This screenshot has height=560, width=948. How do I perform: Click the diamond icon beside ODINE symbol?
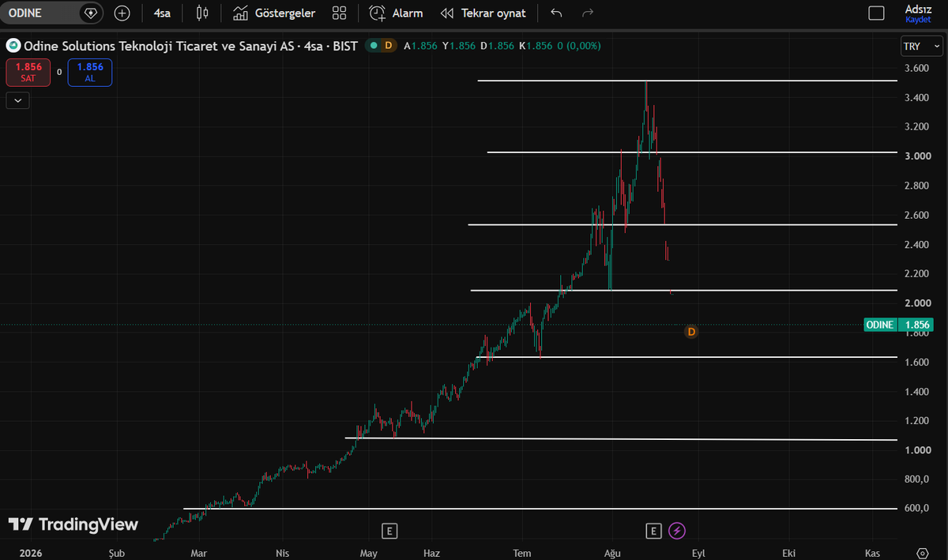point(91,13)
